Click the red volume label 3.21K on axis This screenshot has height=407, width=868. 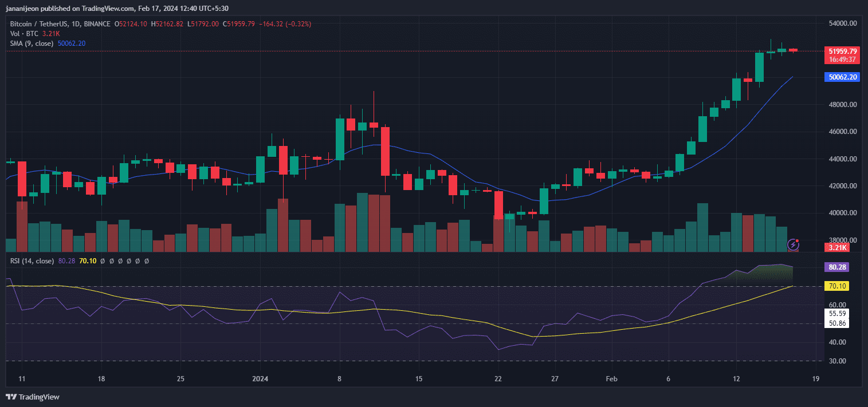tap(838, 247)
